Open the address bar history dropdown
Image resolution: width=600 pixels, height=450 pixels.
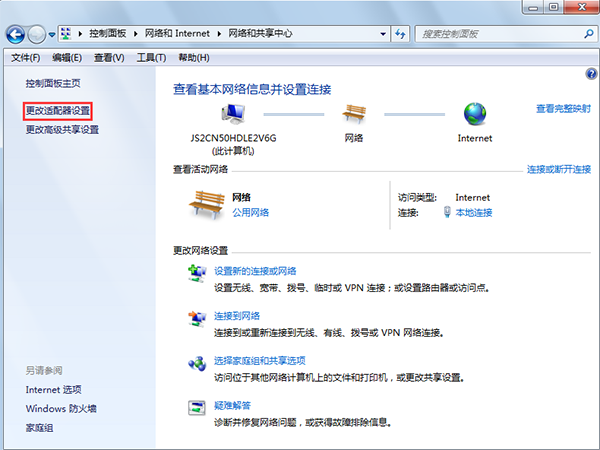tap(383, 34)
